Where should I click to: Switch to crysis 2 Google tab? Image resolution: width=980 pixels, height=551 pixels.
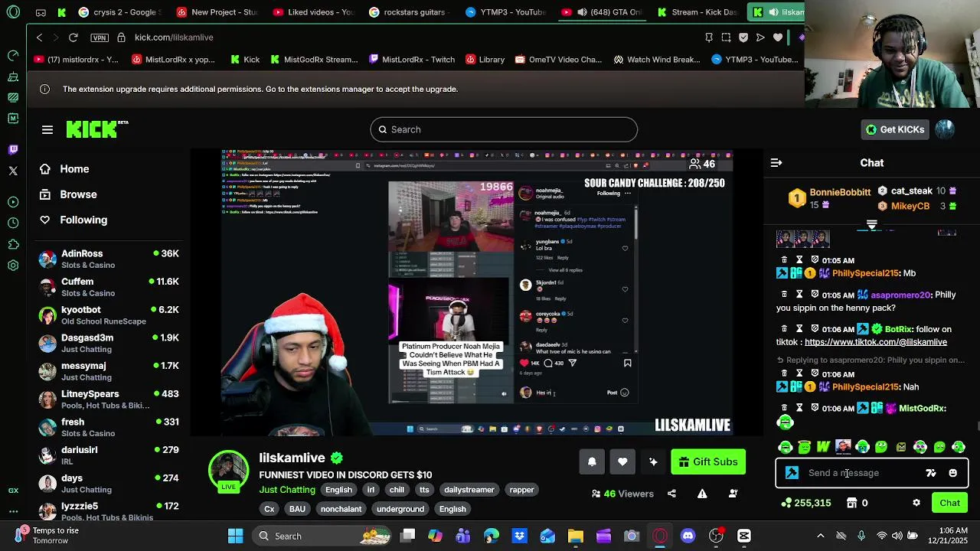[x=119, y=12]
